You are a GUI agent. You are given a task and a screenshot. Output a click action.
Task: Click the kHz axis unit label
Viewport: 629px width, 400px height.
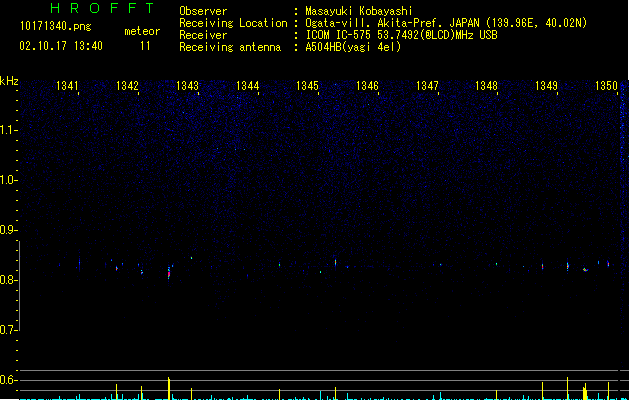9,81
